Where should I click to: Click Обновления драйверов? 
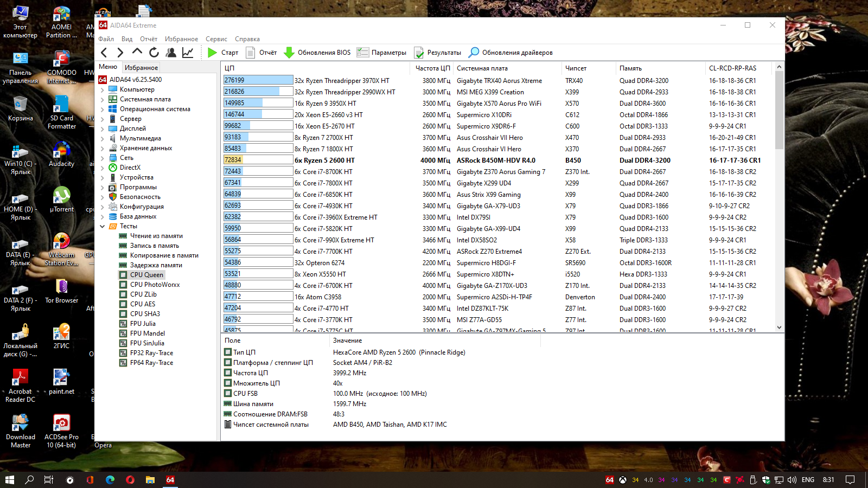(511, 53)
